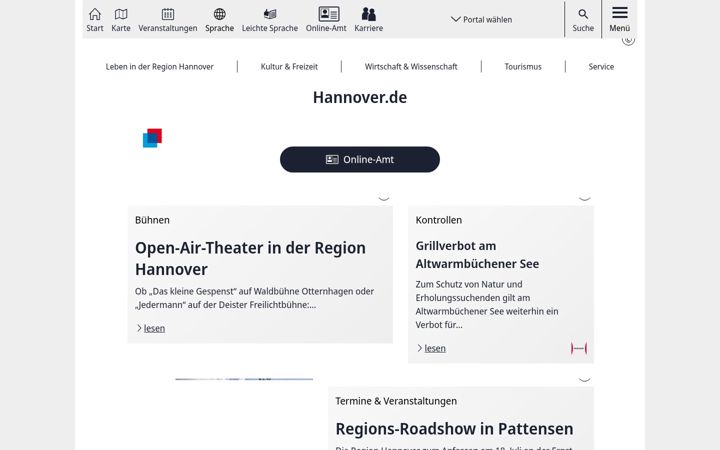Open Leben in der Region Hannover
This screenshot has height=450, width=720.
(159, 67)
